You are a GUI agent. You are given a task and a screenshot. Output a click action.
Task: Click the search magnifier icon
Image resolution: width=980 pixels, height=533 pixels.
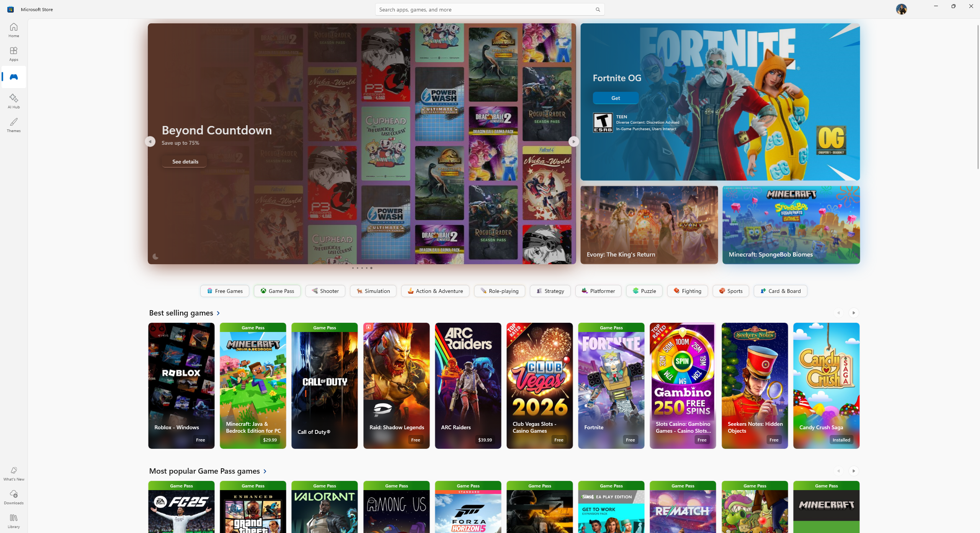[x=598, y=10]
